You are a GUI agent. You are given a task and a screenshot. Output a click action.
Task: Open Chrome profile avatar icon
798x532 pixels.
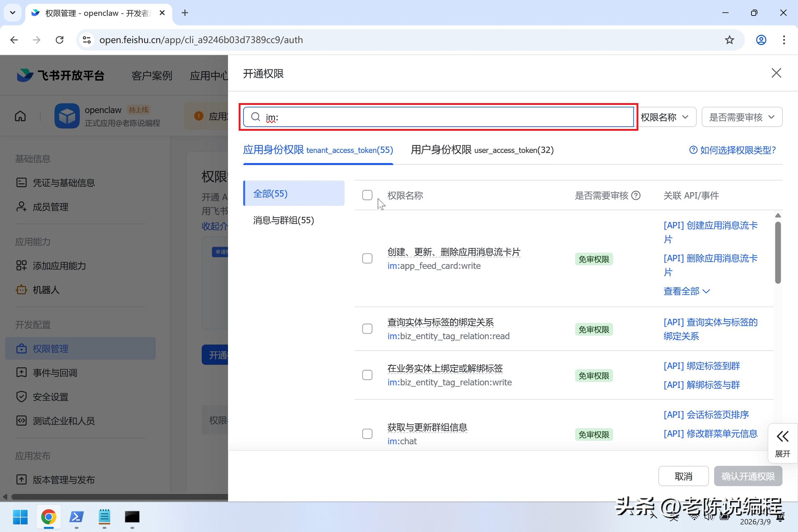click(x=761, y=40)
